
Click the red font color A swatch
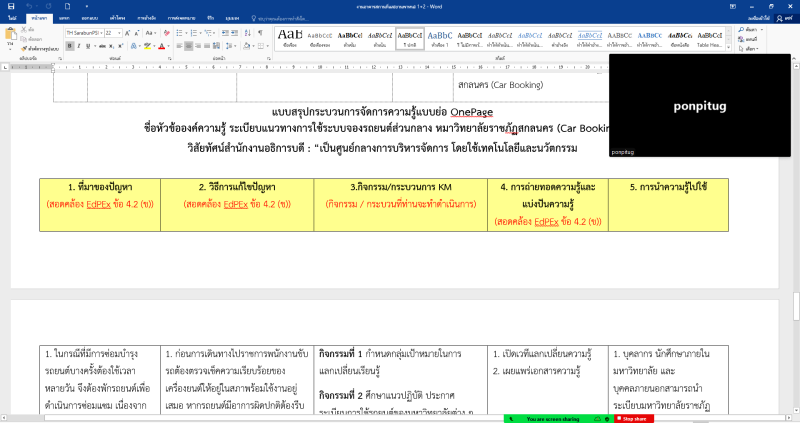(162, 46)
